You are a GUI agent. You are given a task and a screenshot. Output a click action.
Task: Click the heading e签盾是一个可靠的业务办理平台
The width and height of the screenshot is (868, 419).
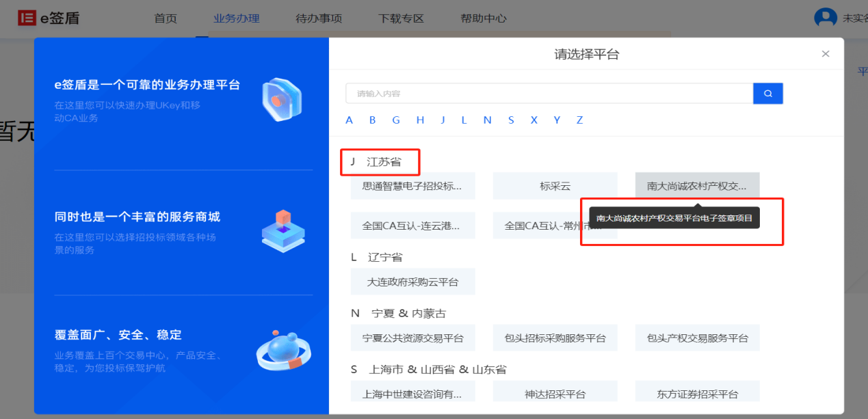click(148, 85)
